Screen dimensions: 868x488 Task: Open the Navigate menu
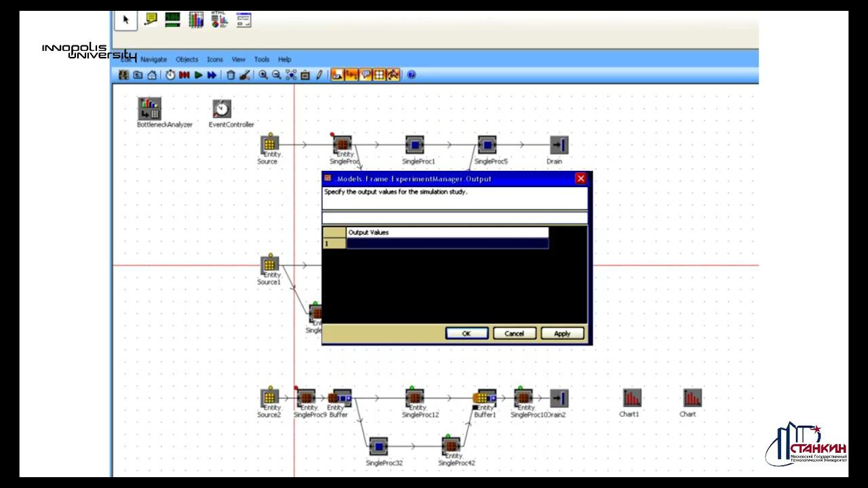point(153,60)
